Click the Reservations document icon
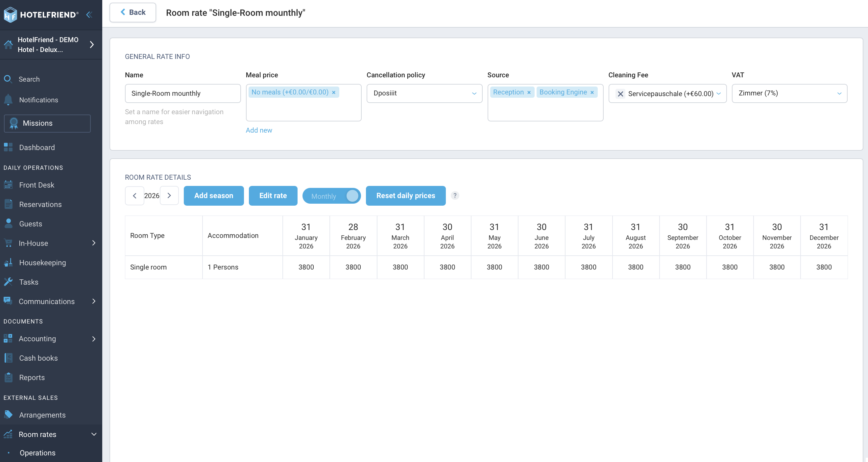Image resolution: width=868 pixels, height=462 pixels. (x=8, y=204)
